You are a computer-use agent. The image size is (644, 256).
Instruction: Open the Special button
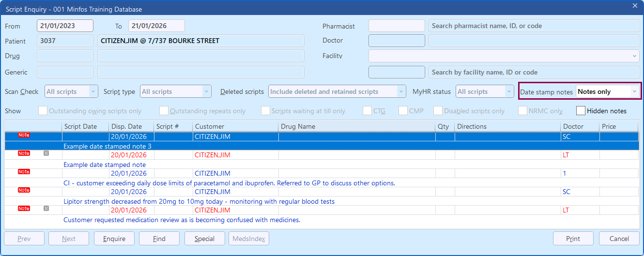pos(205,239)
